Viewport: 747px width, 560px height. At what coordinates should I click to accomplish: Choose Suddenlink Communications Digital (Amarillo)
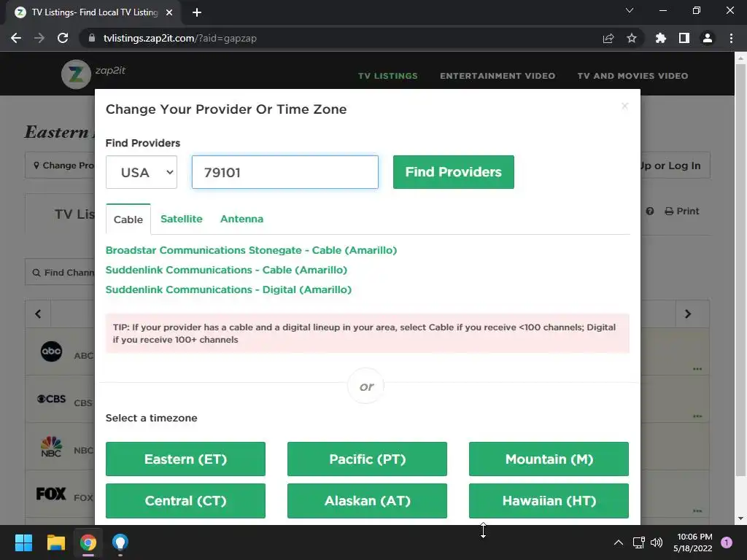(228, 289)
